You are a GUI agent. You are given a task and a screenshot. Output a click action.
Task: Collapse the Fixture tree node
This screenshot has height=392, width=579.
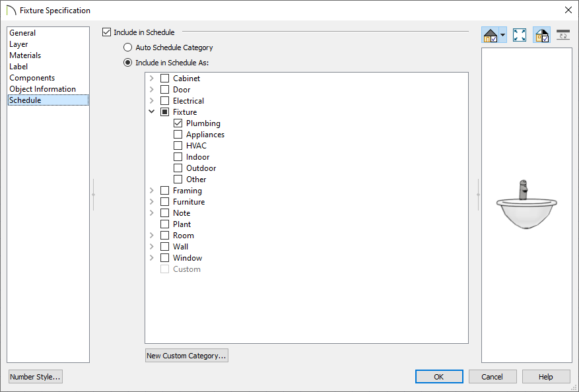[x=151, y=112]
